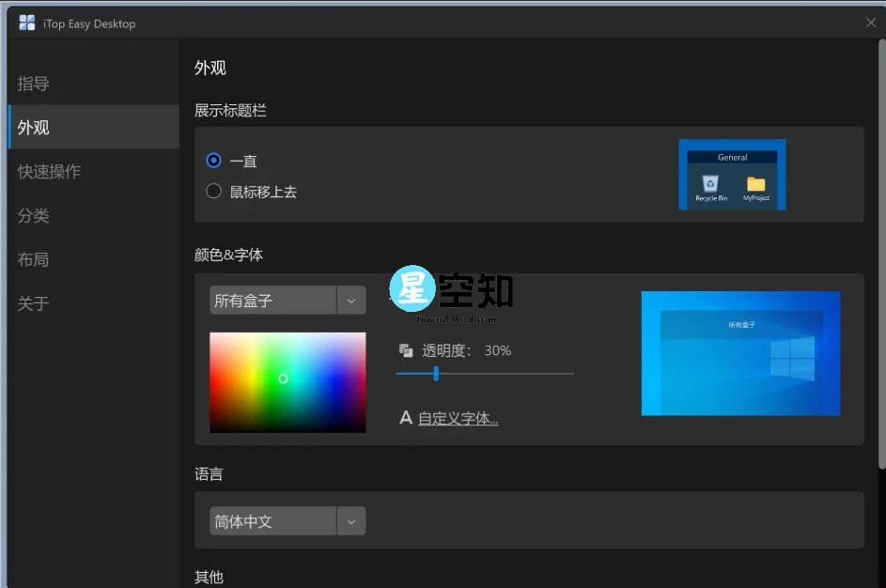Click the 星空知 watermark logo
The width and height of the screenshot is (886, 588).
(412, 288)
